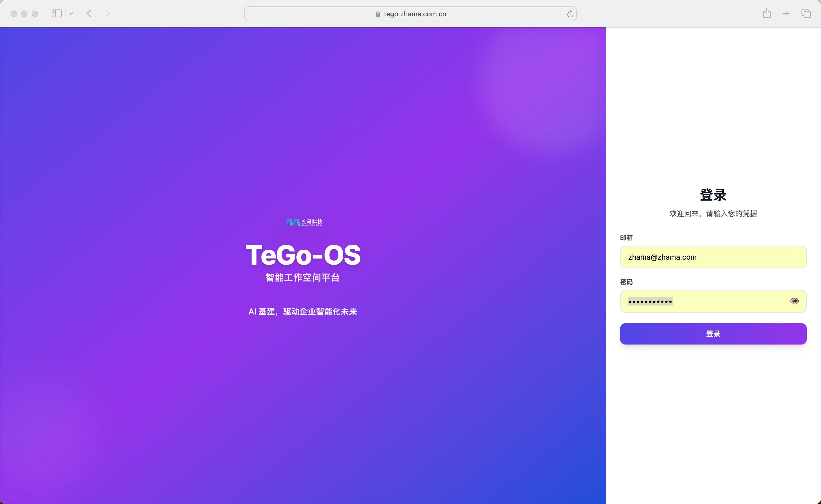Click the tego.zhama.com.cn address bar
Image resolution: width=821 pixels, height=504 pixels.
point(415,14)
